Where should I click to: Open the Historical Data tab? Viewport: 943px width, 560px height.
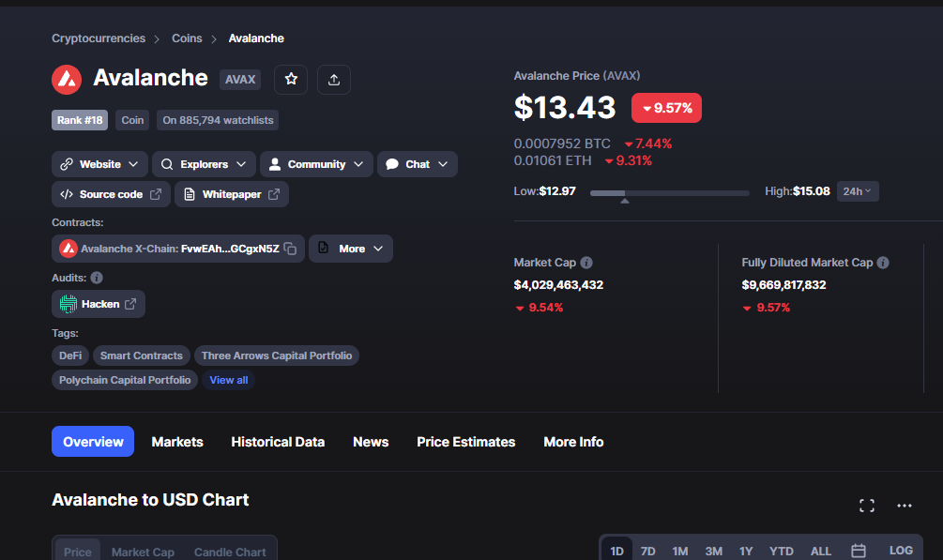278,442
